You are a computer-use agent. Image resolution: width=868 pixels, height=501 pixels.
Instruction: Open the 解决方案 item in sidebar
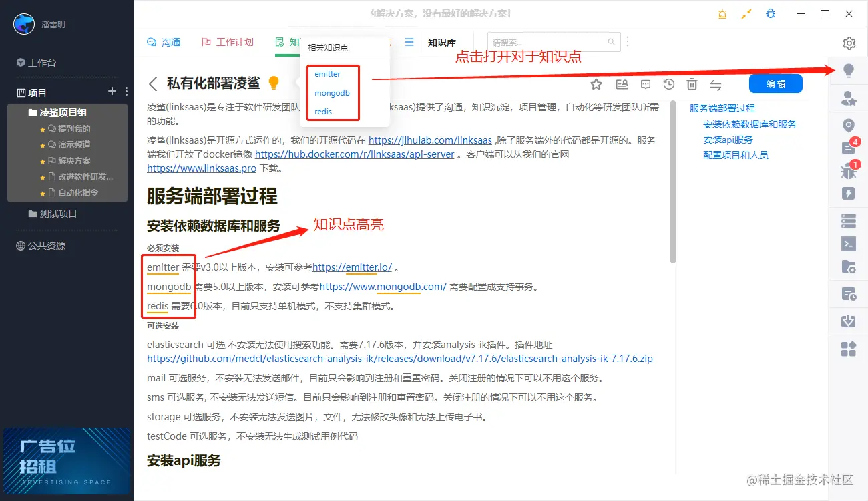(69, 161)
